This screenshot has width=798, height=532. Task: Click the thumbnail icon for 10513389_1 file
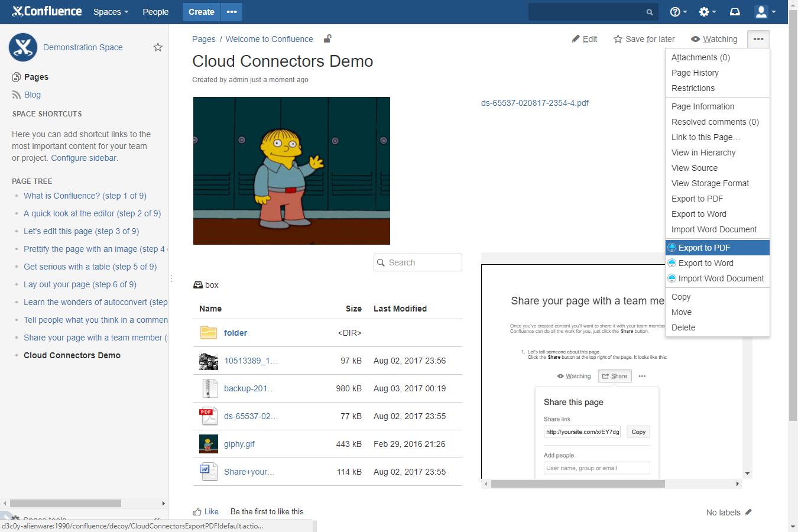pyautogui.click(x=209, y=361)
